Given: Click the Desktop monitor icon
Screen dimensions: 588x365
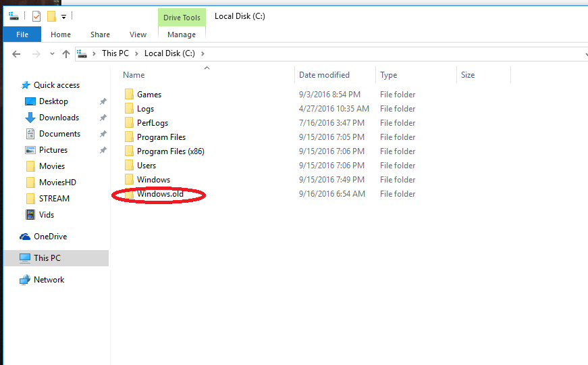Looking at the screenshot, I should (30, 101).
